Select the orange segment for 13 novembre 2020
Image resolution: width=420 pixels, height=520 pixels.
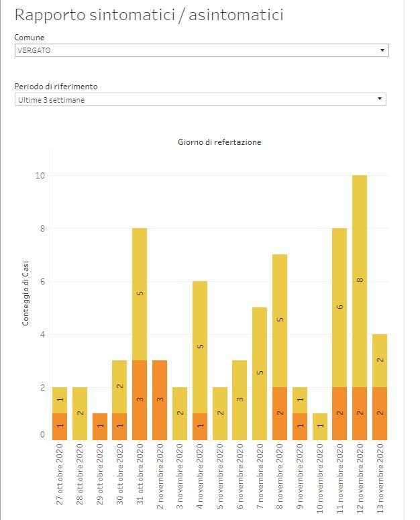380,413
